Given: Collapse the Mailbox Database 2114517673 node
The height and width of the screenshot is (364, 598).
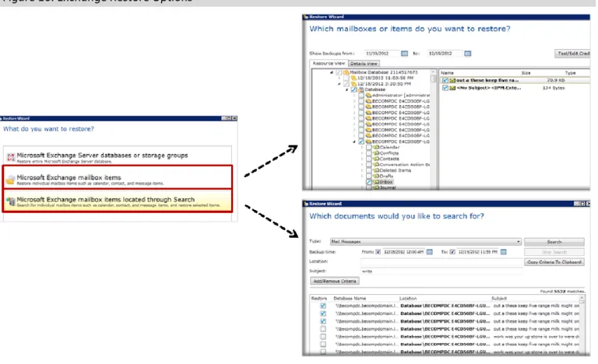Looking at the screenshot, I should [332, 72].
